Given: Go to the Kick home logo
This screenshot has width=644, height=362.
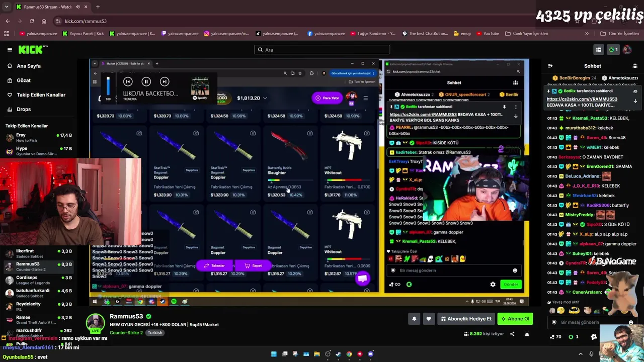Looking at the screenshot, I should (x=33, y=49).
